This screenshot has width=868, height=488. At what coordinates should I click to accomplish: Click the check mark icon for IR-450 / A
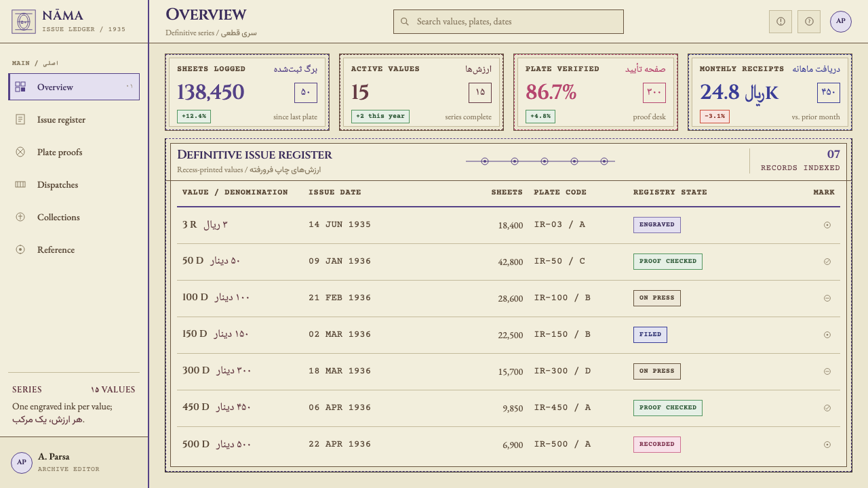pos(827,408)
